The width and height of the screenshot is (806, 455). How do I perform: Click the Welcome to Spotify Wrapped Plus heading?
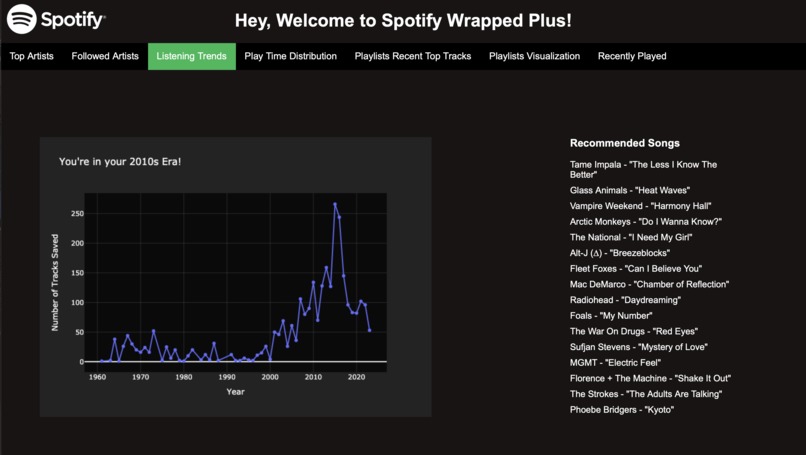[x=403, y=21]
